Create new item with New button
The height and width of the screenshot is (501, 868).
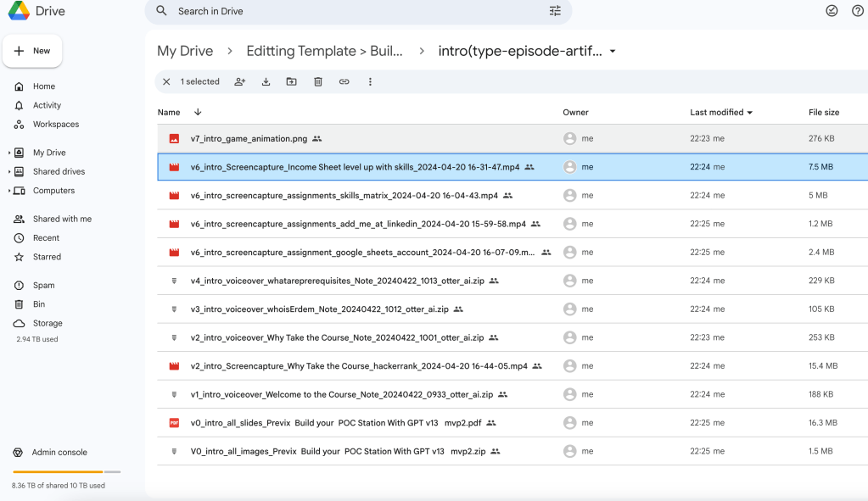coord(32,51)
